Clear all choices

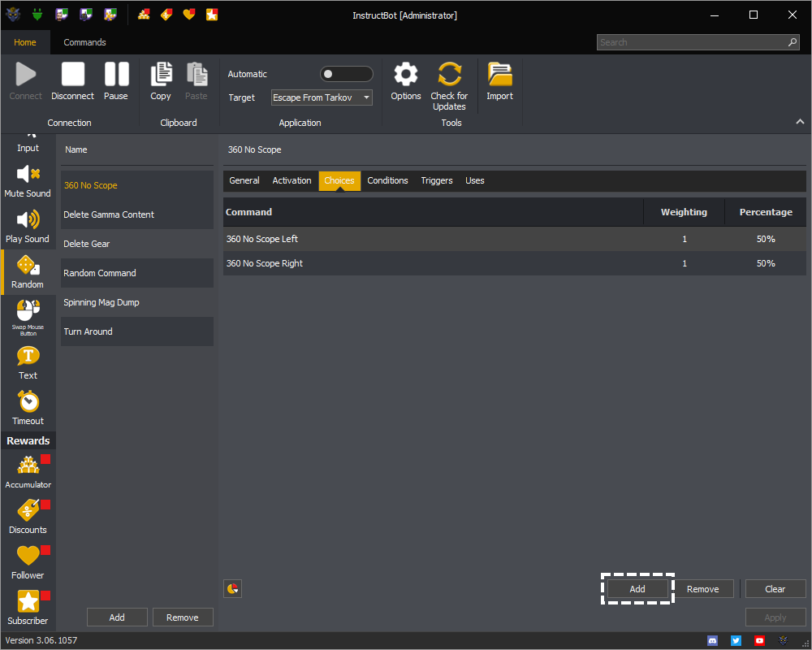coord(775,589)
